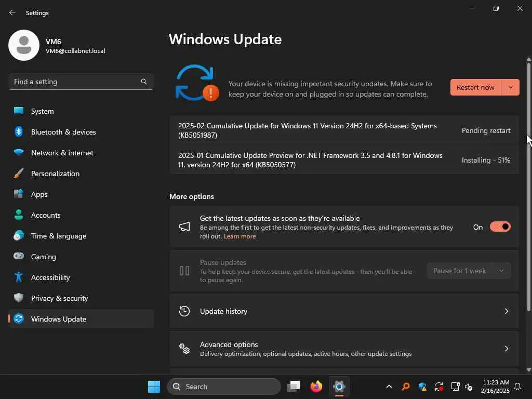Select Gaming in the sidebar
The image size is (532, 399).
tap(81, 257)
